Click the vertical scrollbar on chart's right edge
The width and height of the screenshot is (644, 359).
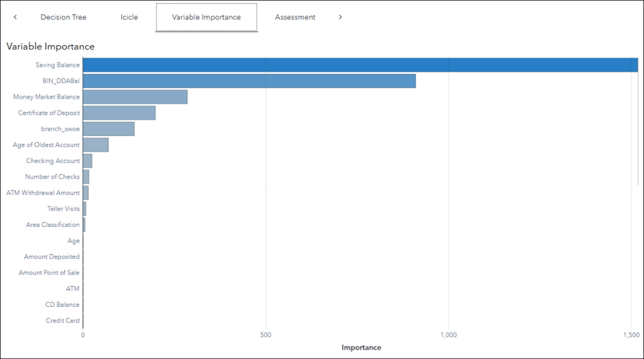[639, 122]
